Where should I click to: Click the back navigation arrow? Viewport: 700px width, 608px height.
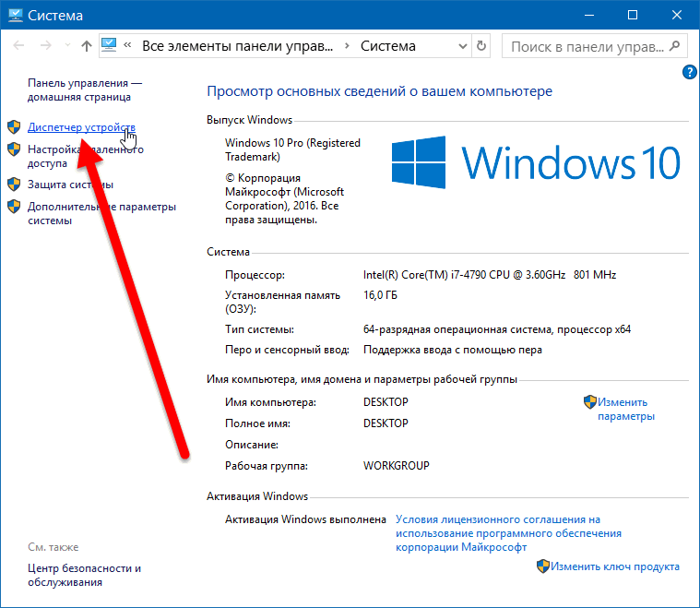tap(18, 45)
